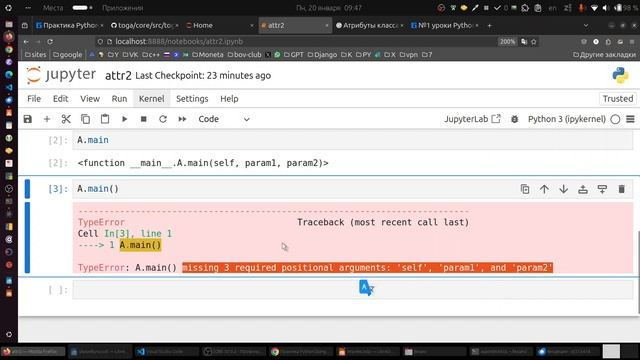Image resolution: width=640 pixels, height=360 pixels.
Task: Click the Trusted notebook button
Action: coord(618,99)
